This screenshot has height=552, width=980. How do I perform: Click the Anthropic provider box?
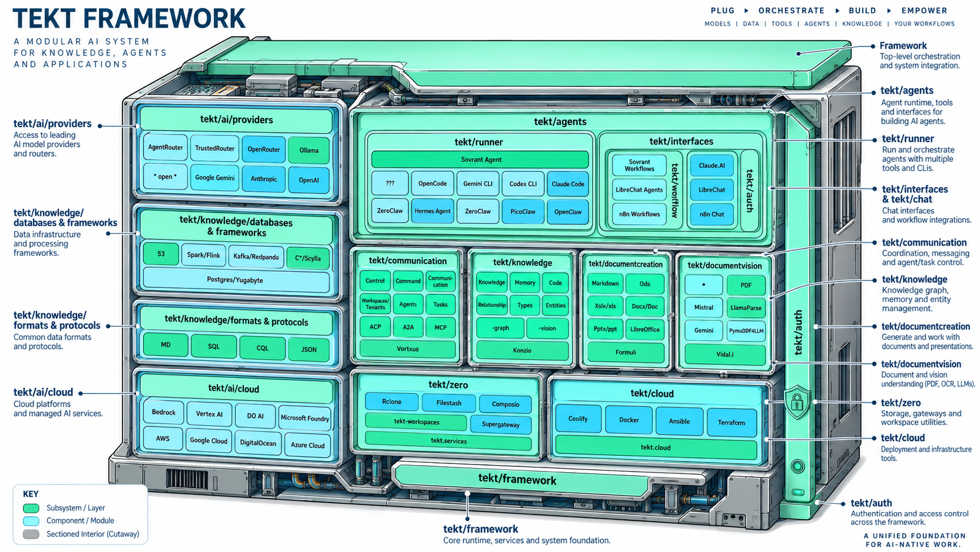(x=264, y=179)
